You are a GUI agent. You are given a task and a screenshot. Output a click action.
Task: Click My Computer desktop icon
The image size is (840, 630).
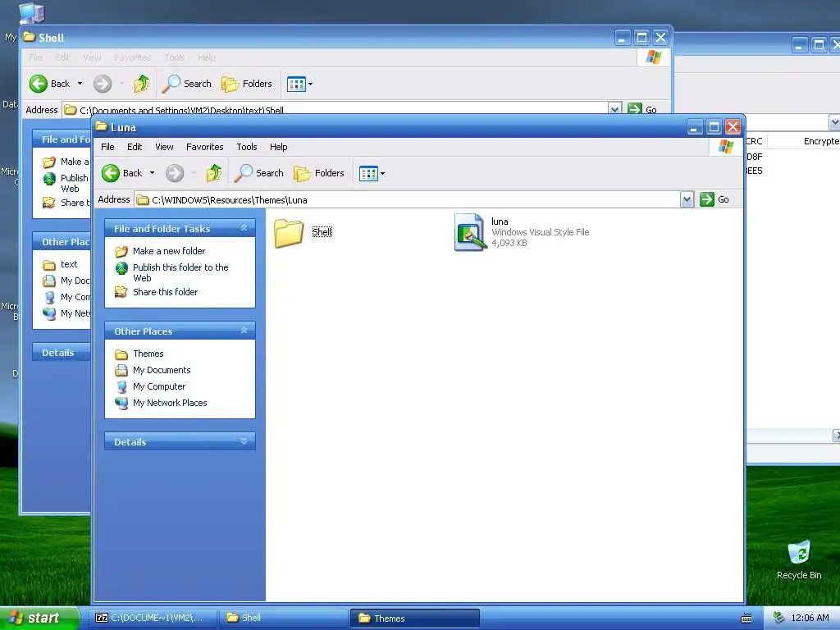31,13
